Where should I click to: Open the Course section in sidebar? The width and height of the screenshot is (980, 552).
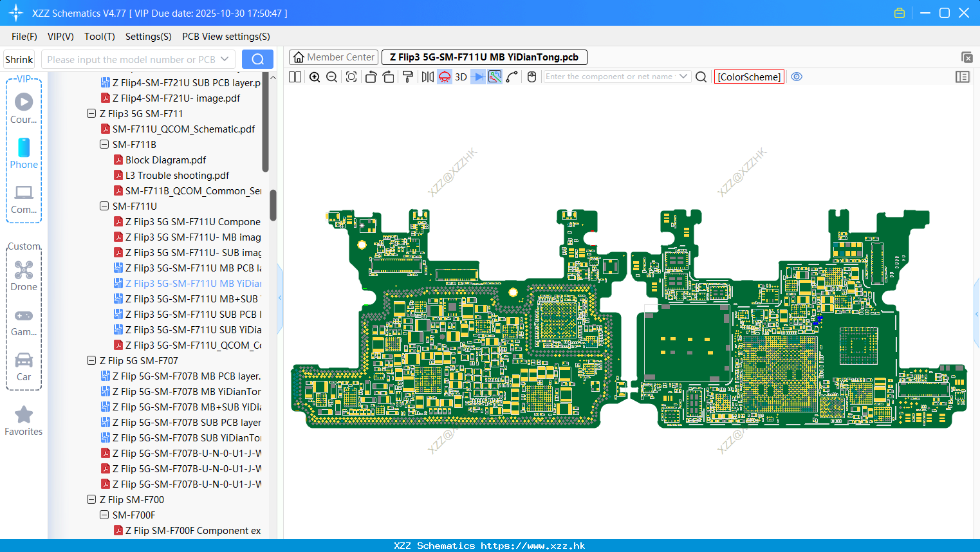tap(24, 109)
